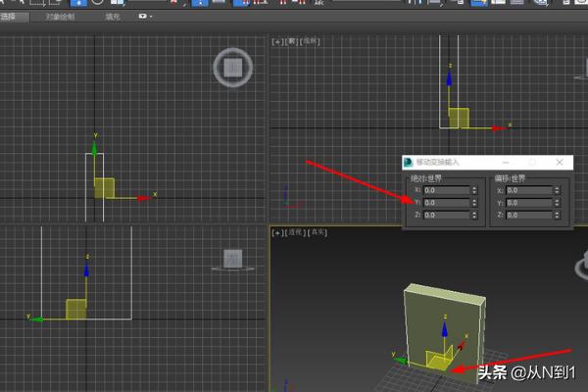Viewport: 588px width, 392px height.
Task: Select the yellow box in top viewport
Action: [x=104, y=188]
